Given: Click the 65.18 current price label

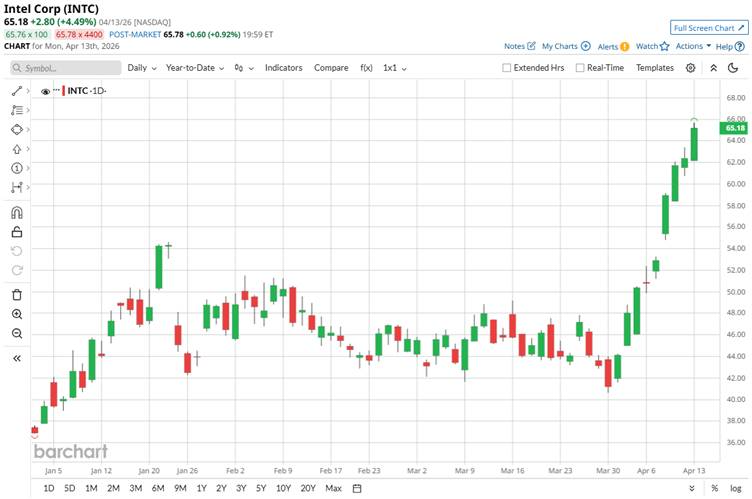Looking at the screenshot, I should (734, 128).
